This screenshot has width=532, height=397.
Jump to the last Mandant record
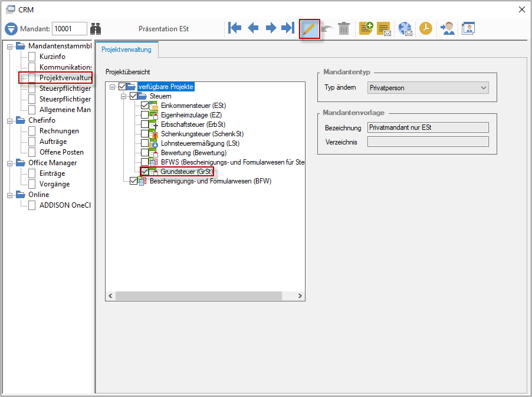tap(288, 28)
